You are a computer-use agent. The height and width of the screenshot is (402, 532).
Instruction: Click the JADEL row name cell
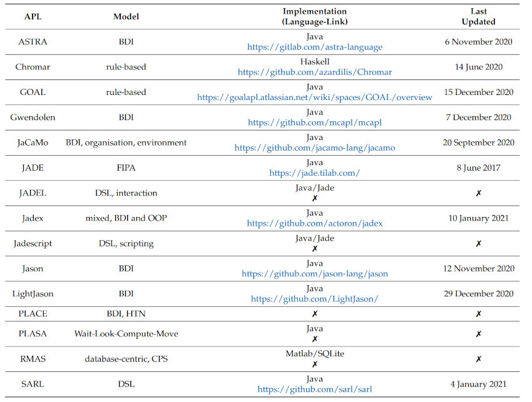33,193
